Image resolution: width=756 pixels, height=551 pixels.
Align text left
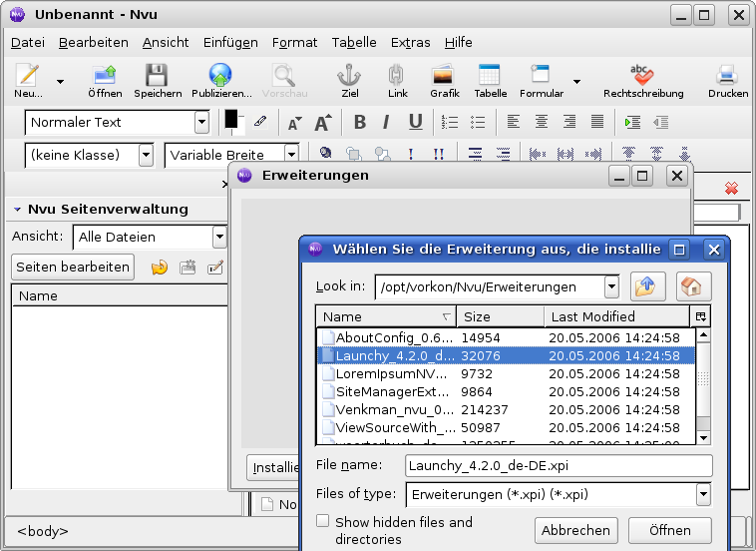click(514, 122)
